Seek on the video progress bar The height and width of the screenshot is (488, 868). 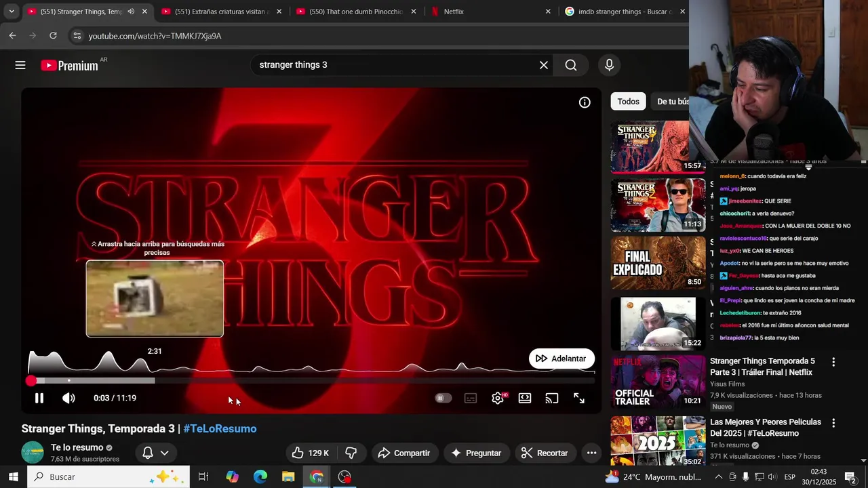click(311, 381)
